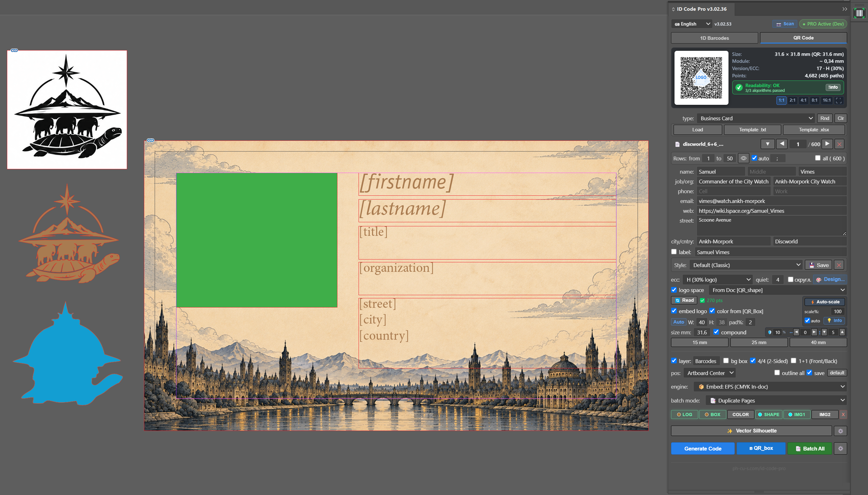Check the outline all checkbox
The height and width of the screenshot is (495, 868).
click(777, 373)
